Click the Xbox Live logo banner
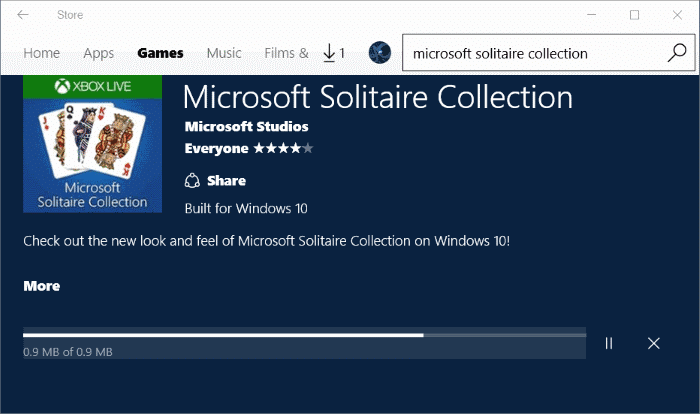Image resolution: width=700 pixels, height=414 pixels. [92, 86]
